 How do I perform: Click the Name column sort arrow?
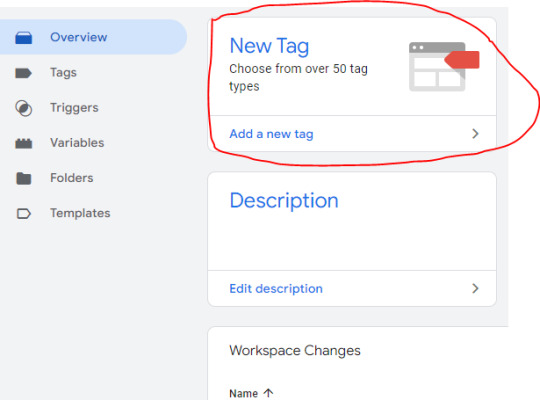(268, 393)
